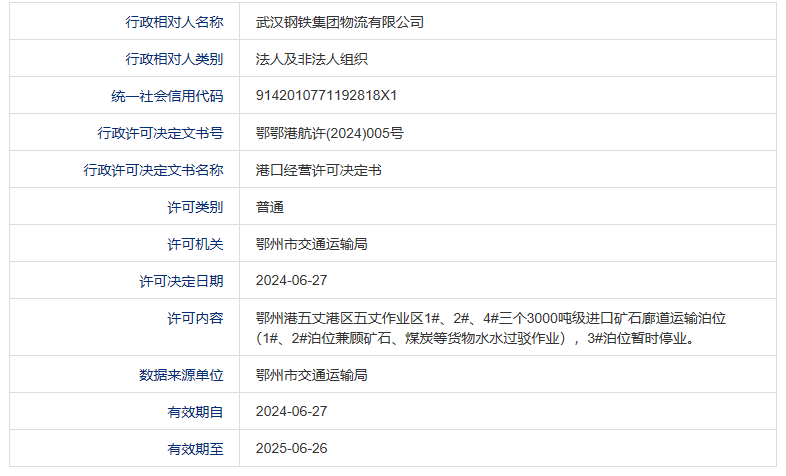Screen dimensions: 786x476
Task: Select the value 港口经营许可决定书
Action: (318, 170)
